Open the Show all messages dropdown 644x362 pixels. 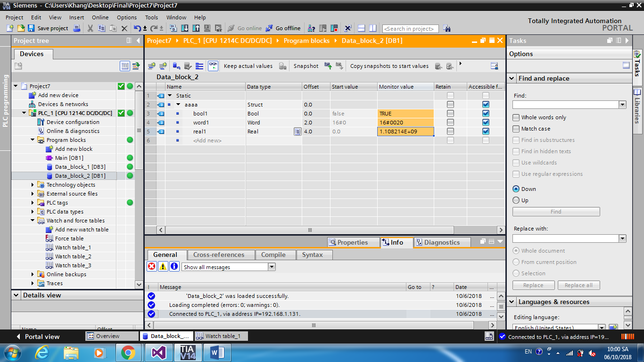(x=272, y=266)
